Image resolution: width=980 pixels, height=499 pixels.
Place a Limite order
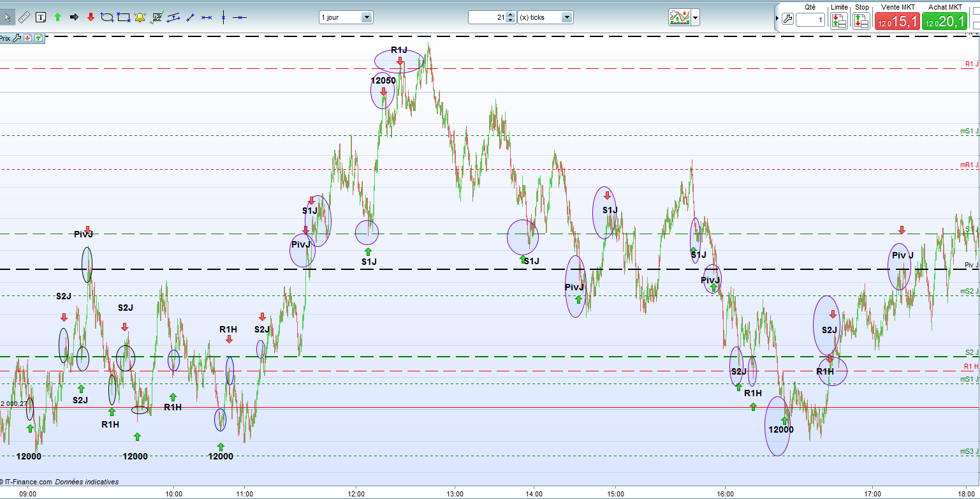pyautogui.click(x=838, y=20)
